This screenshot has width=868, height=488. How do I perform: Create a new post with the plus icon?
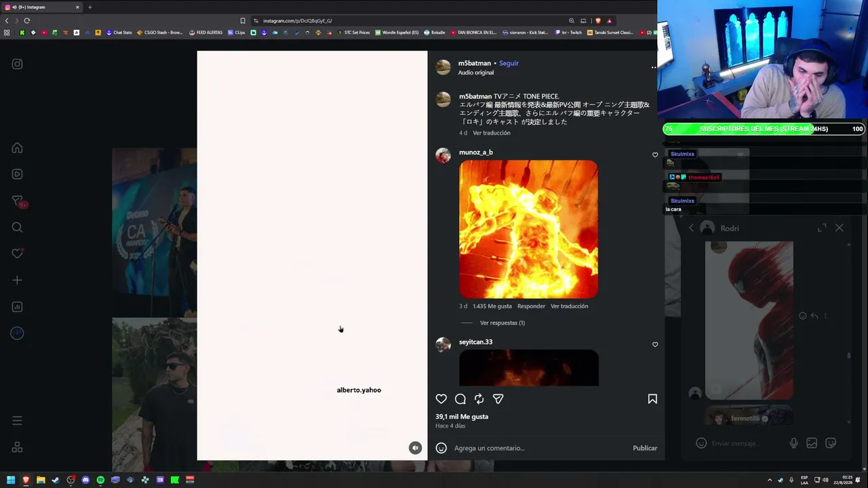click(x=17, y=281)
